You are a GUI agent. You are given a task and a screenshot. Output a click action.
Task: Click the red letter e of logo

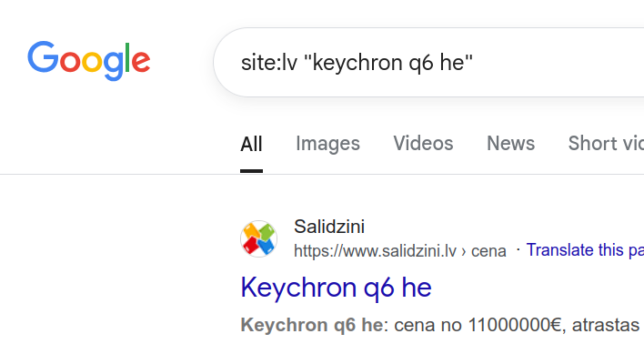(141, 62)
